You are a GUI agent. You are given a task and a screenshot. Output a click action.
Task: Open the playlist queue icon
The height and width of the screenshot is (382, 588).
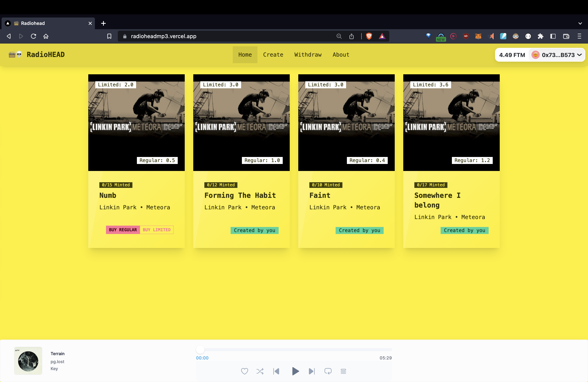pyautogui.click(x=343, y=371)
